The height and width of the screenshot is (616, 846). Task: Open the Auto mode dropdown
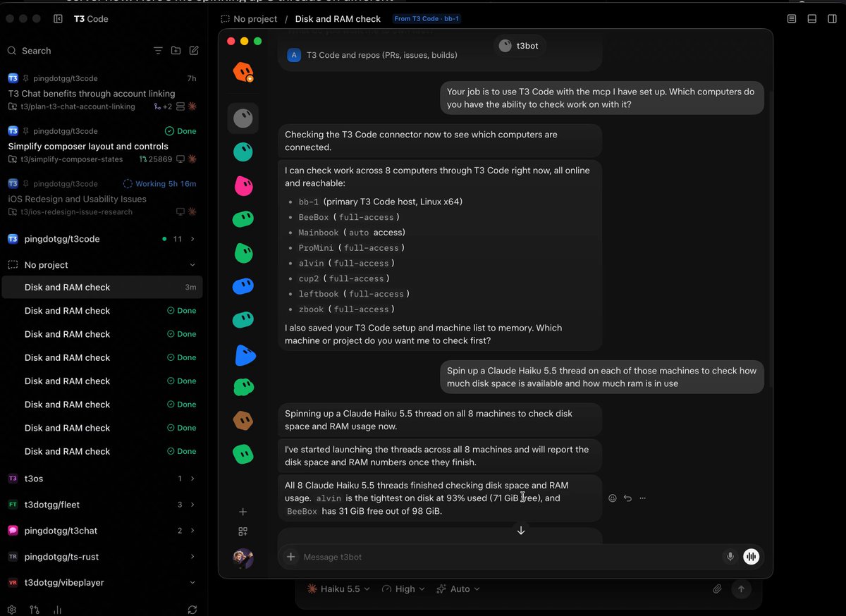(x=458, y=589)
